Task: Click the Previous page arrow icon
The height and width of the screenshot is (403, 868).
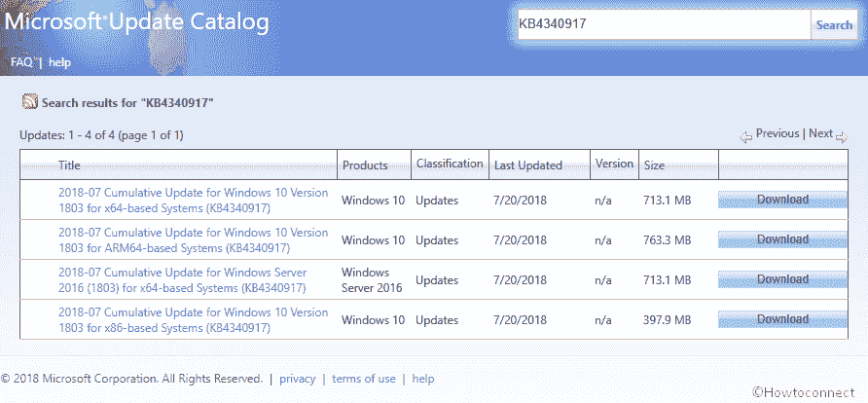Action: pyautogui.click(x=746, y=136)
